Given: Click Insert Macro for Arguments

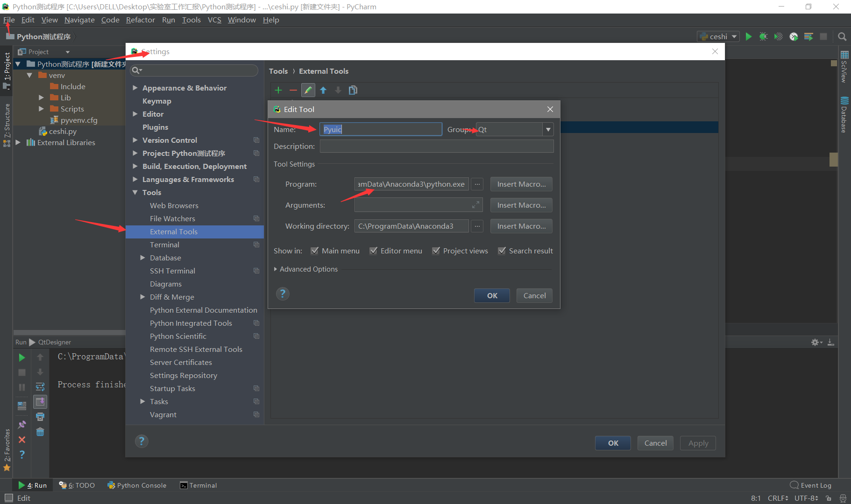Looking at the screenshot, I should coord(521,205).
